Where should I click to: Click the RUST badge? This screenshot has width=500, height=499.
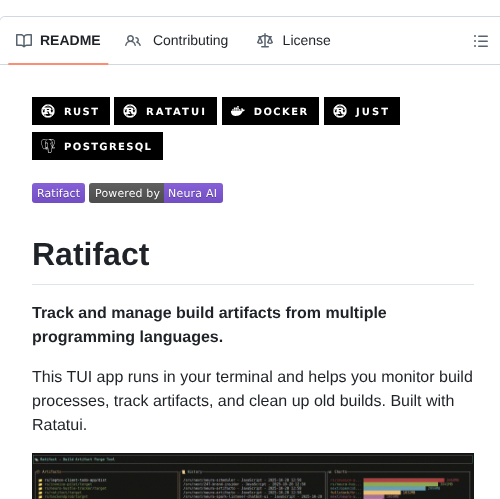[x=71, y=111]
